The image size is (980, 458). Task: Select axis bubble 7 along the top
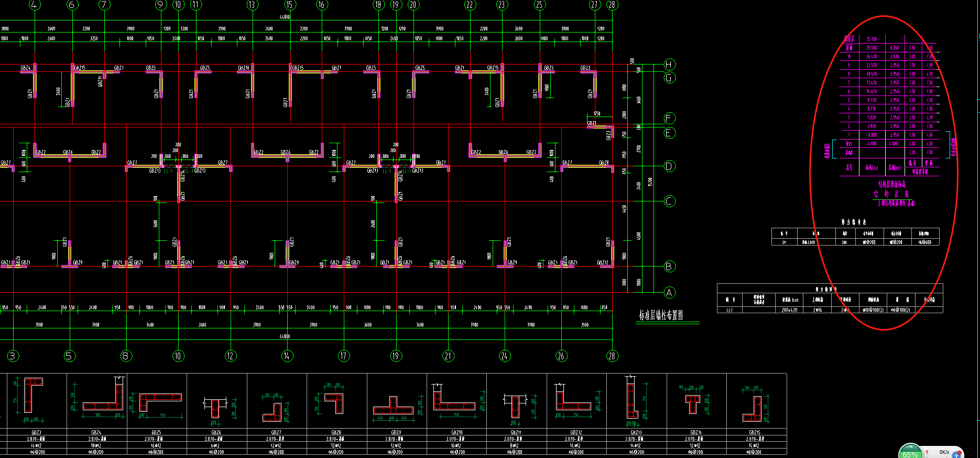coord(104,5)
